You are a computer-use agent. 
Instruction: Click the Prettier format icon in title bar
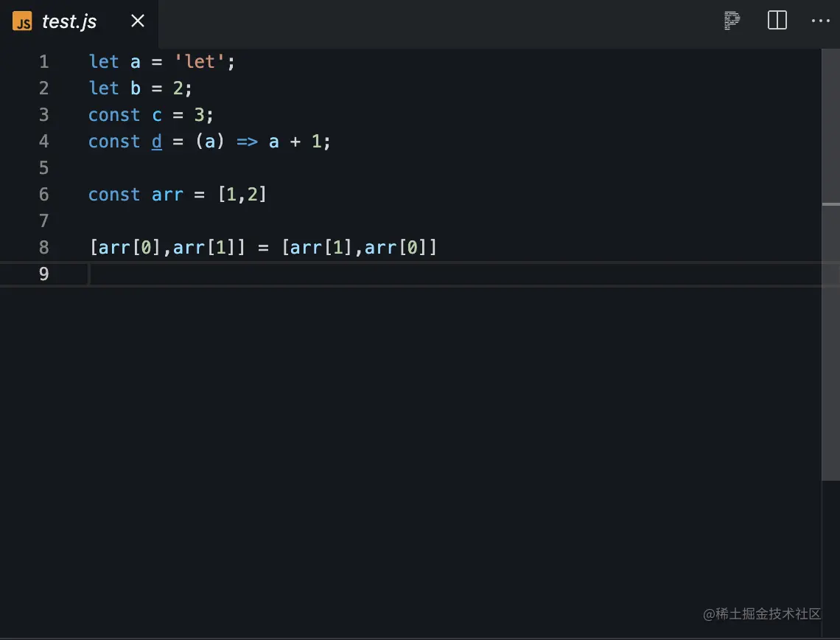[x=732, y=21]
